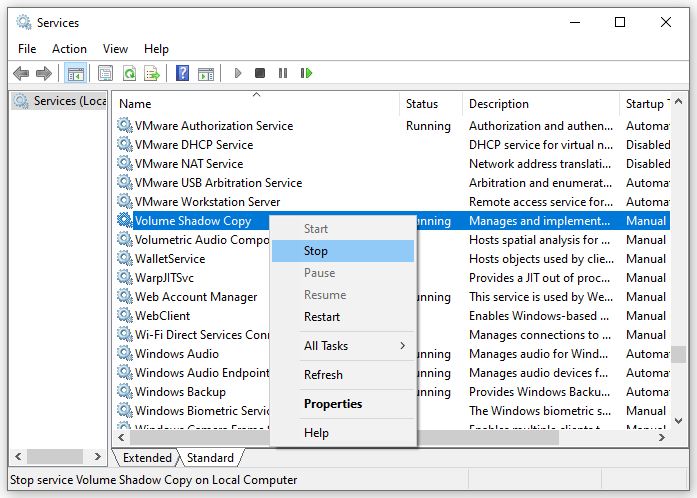Select the VMware DHCP Service name

point(194,145)
